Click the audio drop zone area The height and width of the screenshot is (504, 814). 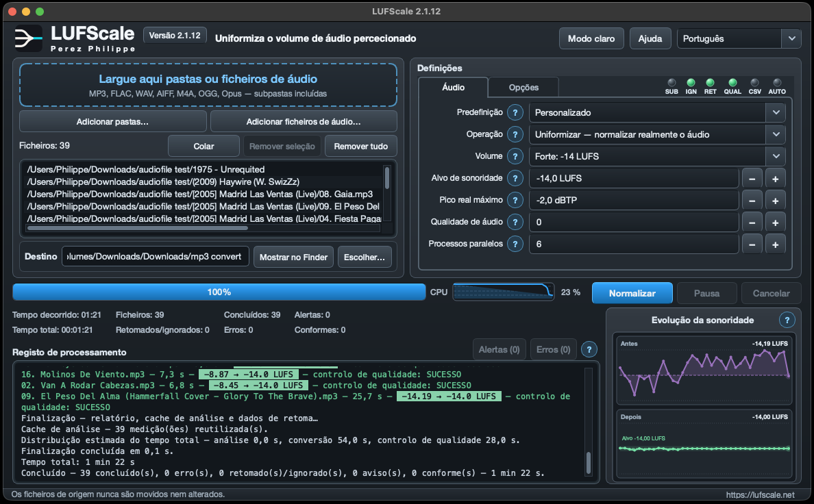(x=208, y=85)
